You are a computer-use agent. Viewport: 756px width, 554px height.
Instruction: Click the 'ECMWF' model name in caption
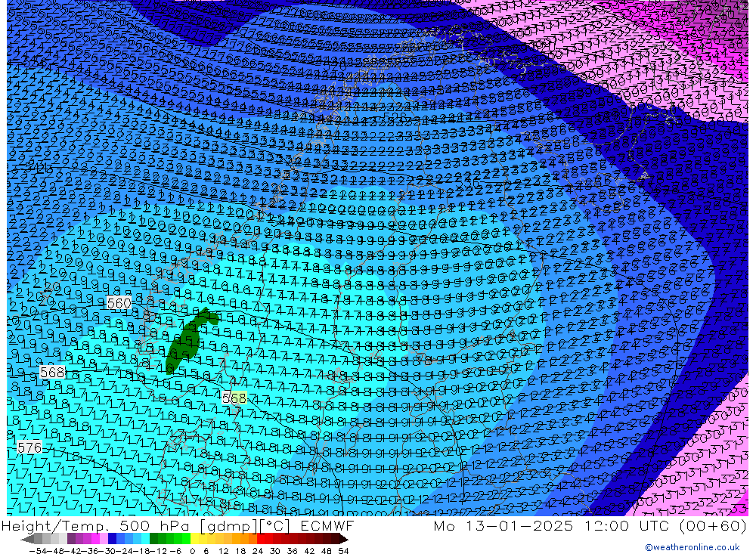[327, 525]
